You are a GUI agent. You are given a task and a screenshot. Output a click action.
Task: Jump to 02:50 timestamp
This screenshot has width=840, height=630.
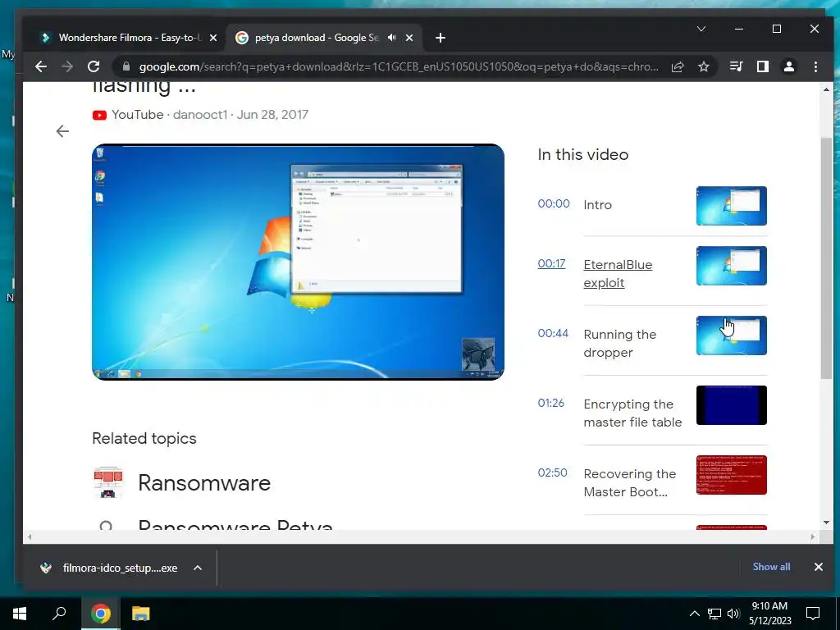coord(552,472)
